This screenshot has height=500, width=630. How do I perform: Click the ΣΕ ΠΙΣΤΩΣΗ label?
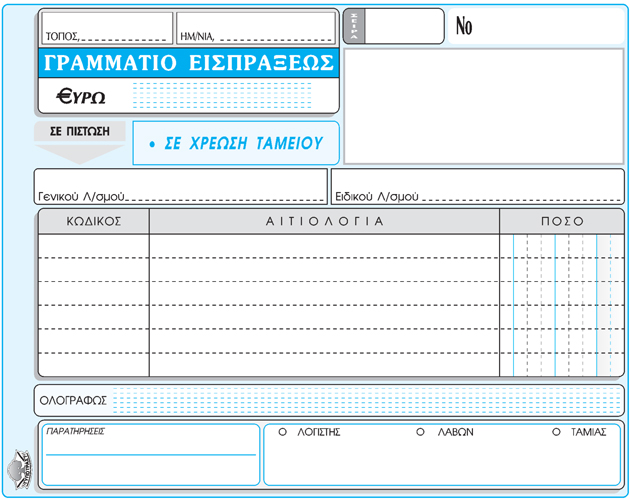[79, 131]
